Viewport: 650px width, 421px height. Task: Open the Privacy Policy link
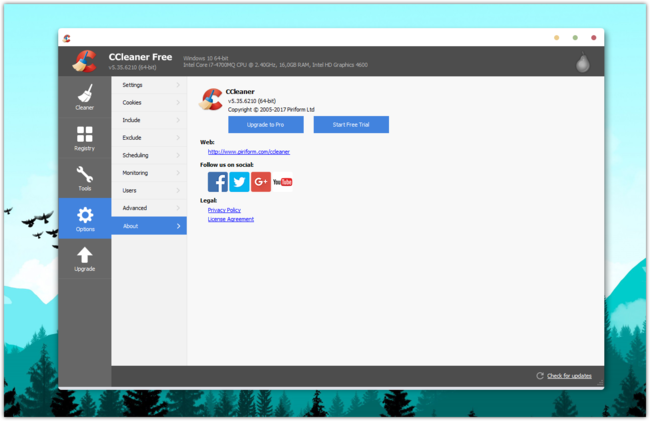click(x=224, y=210)
